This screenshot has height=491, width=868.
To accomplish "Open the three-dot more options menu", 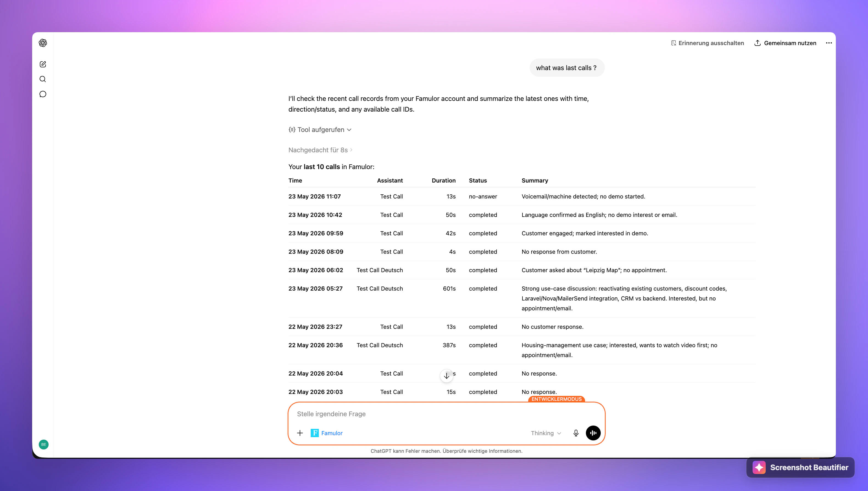I will [x=829, y=43].
